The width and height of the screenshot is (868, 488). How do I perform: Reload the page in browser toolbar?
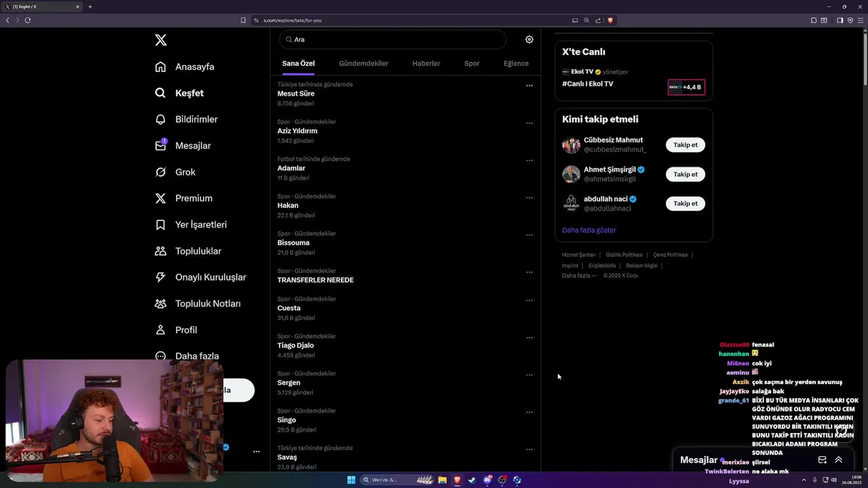click(28, 20)
